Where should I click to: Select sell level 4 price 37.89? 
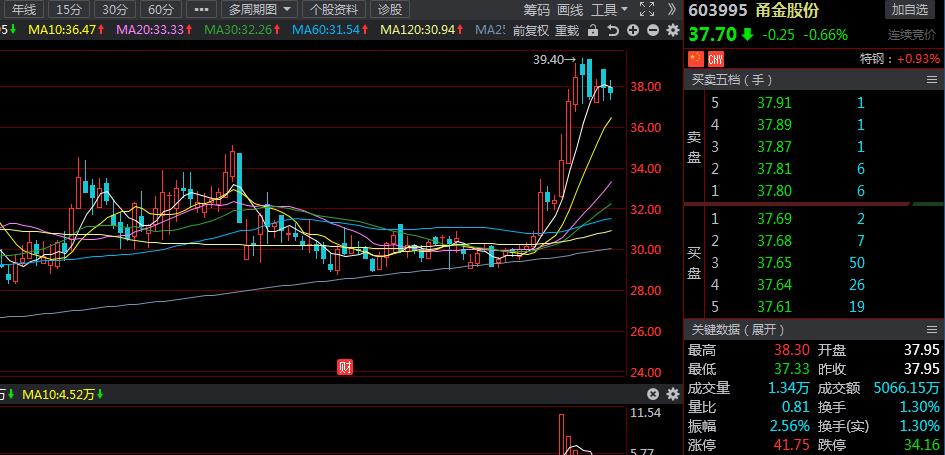point(774,125)
